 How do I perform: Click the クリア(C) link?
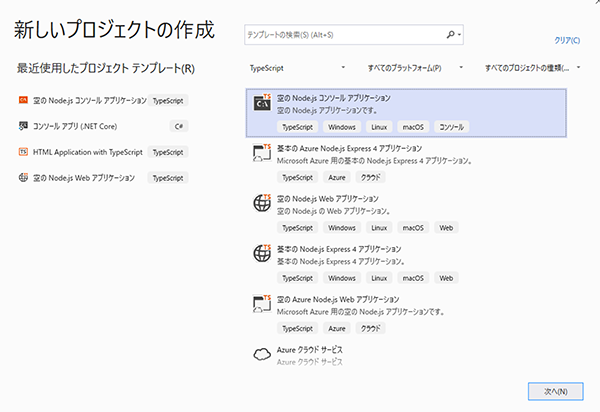click(567, 40)
